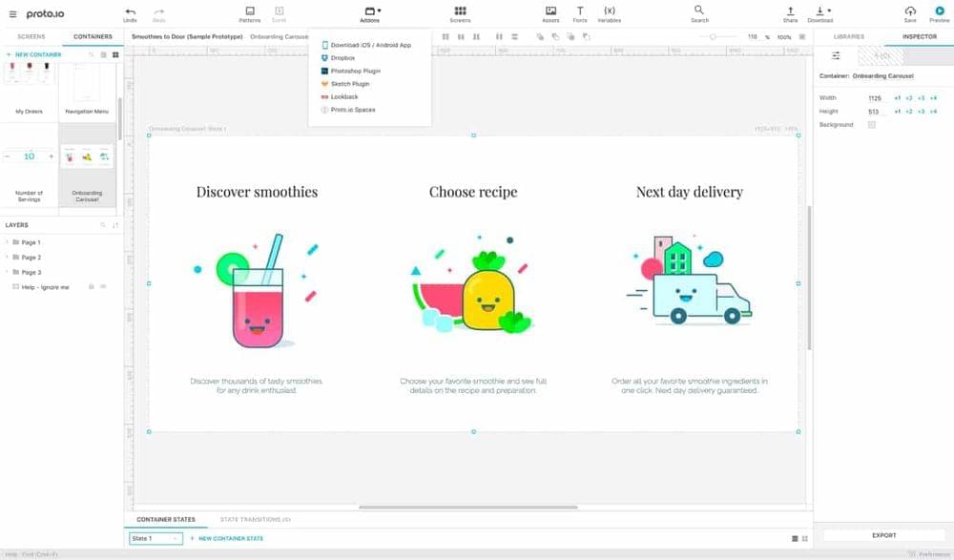Select the Help - Ignore me layer
This screenshot has height=560, width=954.
45,287
